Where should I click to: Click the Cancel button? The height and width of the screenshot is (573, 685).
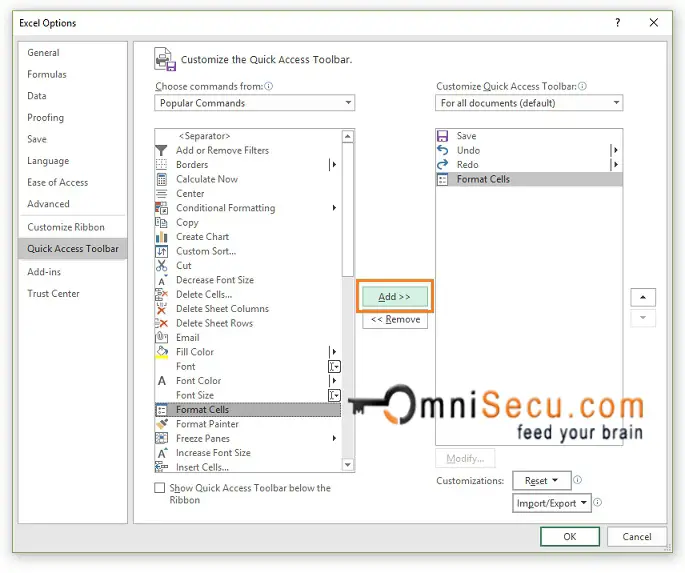click(x=637, y=536)
